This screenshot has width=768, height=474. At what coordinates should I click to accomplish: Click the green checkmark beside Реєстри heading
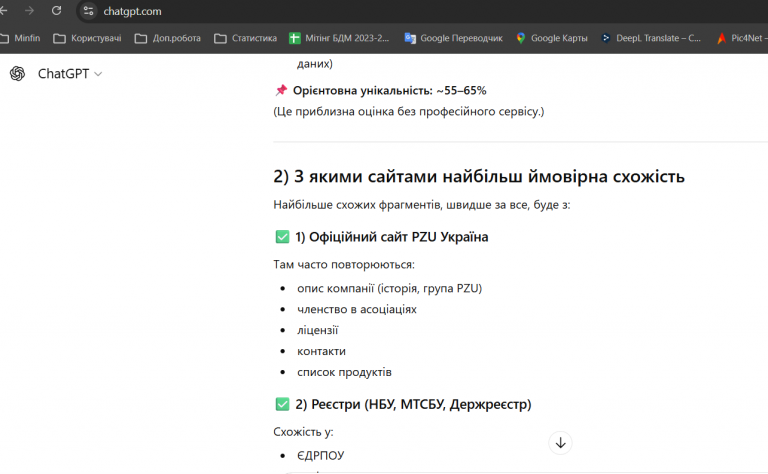click(x=282, y=404)
